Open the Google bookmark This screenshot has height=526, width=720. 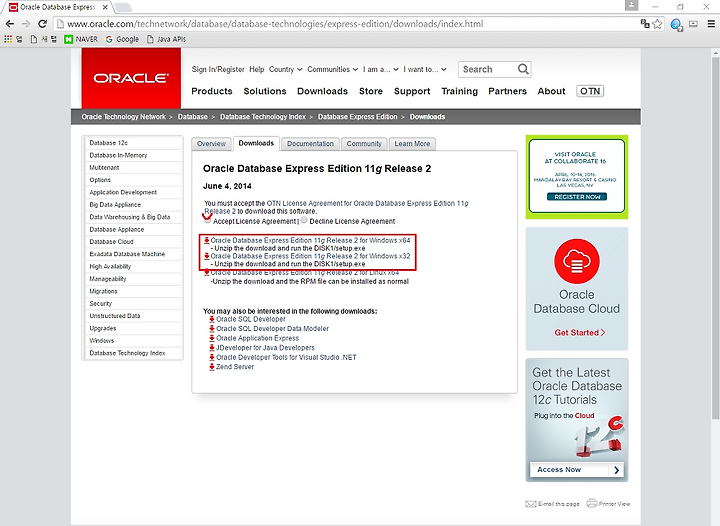coord(122,39)
